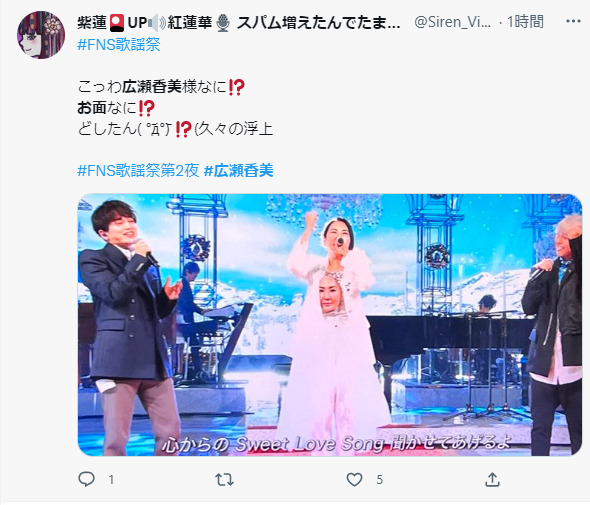Click the reply count number 1

point(111,480)
